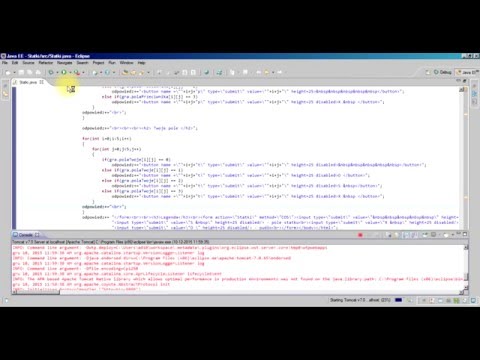Select the Statki.java editor tab
The width and height of the screenshot is (480, 360).
(28, 82)
